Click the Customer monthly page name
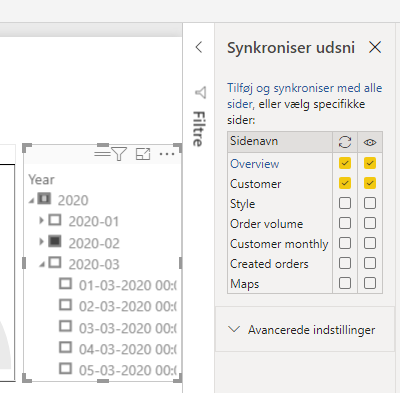The image size is (400, 393). coord(279,244)
